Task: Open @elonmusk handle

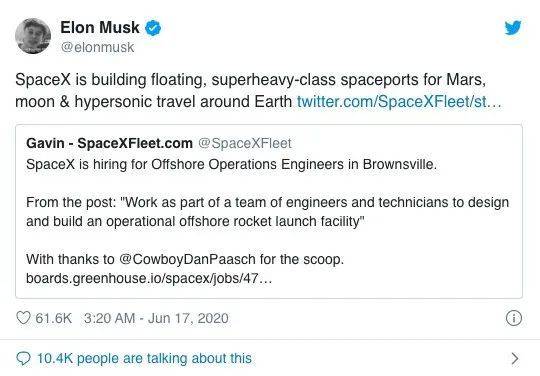Action: coord(97,47)
